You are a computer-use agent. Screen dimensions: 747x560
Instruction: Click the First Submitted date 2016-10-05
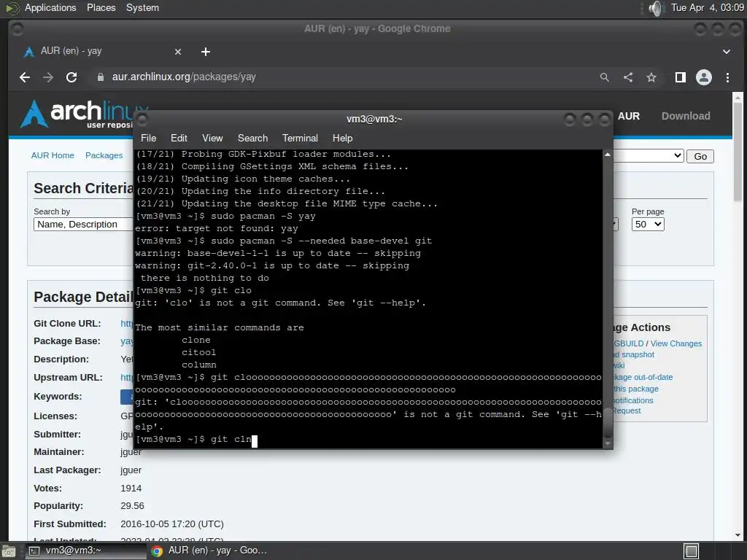coord(172,524)
